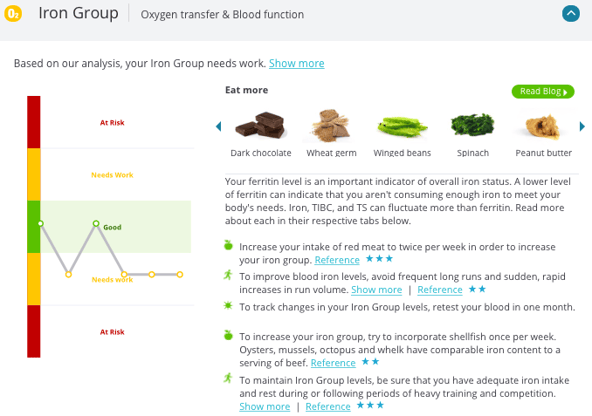Expand Show more for heavy training advice
The image size is (592, 416).
265,407
